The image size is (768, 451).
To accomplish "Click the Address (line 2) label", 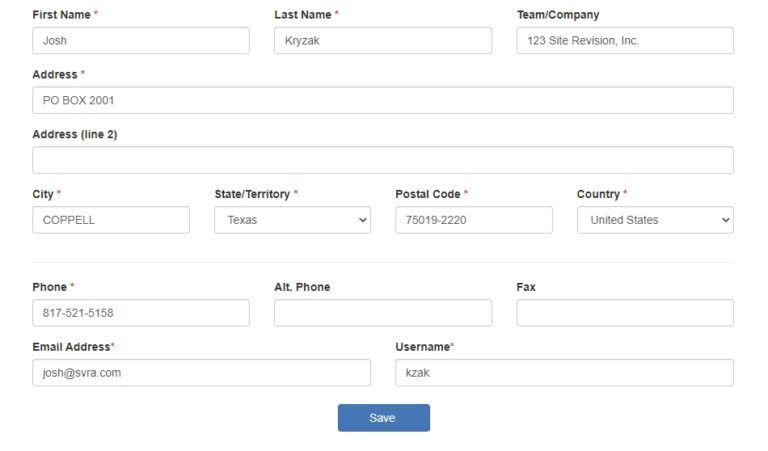I will [75, 134].
